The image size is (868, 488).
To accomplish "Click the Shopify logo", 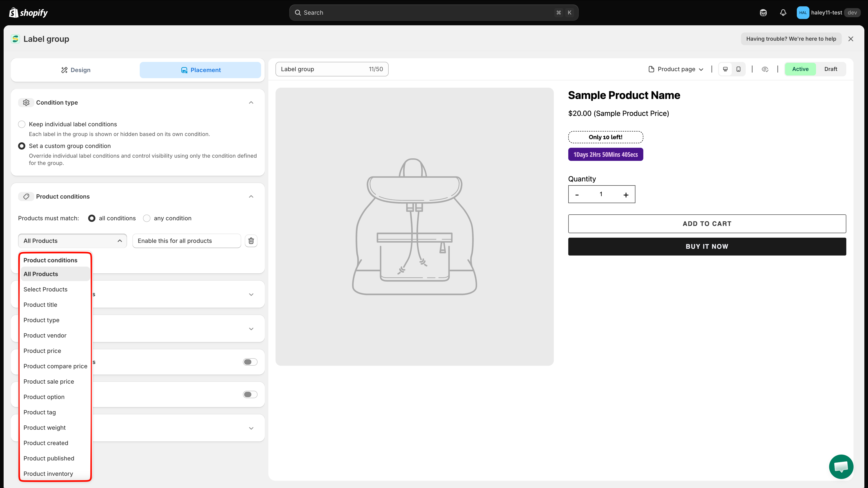I will (28, 12).
